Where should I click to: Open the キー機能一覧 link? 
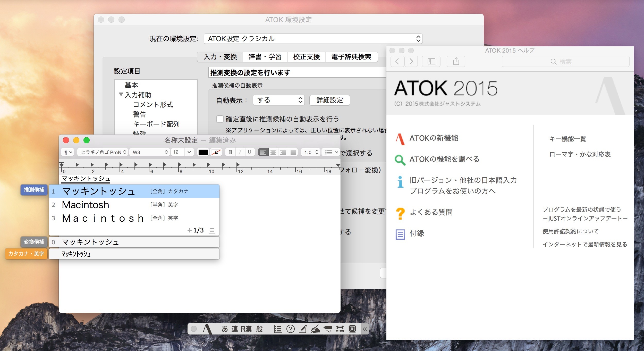coord(567,139)
